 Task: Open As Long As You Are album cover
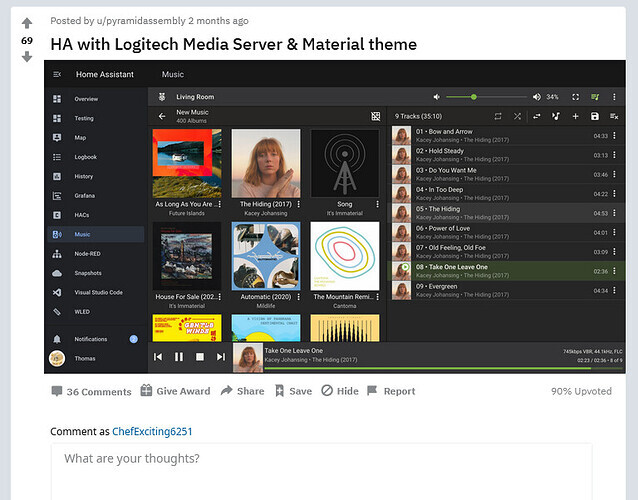tap(187, 164)
